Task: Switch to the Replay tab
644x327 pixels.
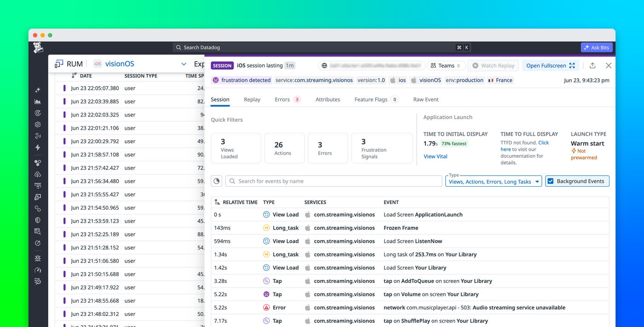Action: (252, 99)
